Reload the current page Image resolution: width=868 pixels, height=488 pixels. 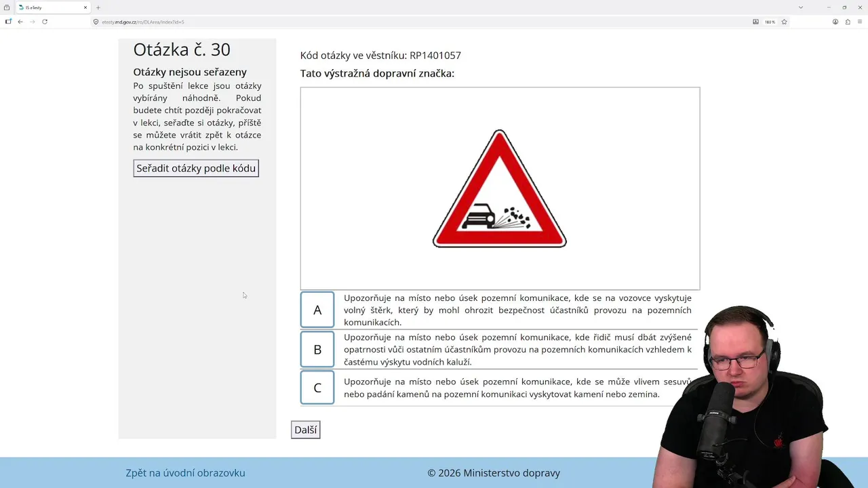tap(45, 22)
